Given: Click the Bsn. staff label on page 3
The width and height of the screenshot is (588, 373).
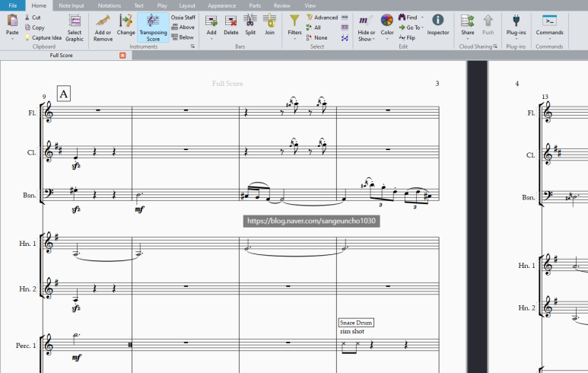Looking at the screenshot, I should coord(30,196).
